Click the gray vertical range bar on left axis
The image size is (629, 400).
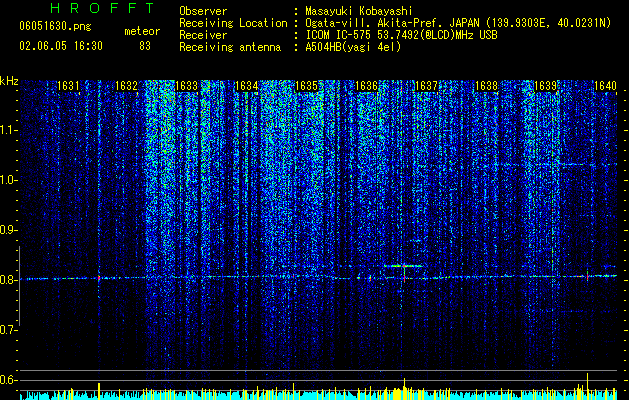[19, 286]
